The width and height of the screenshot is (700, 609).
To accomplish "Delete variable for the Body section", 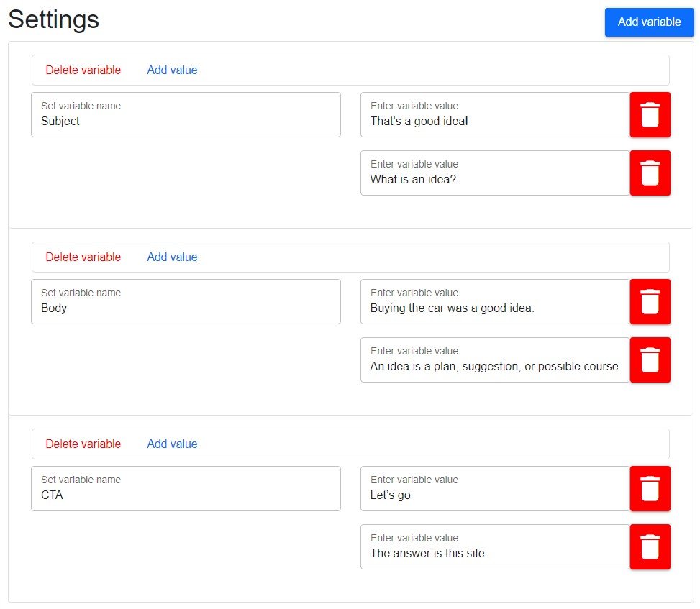I will click(83, 257).
